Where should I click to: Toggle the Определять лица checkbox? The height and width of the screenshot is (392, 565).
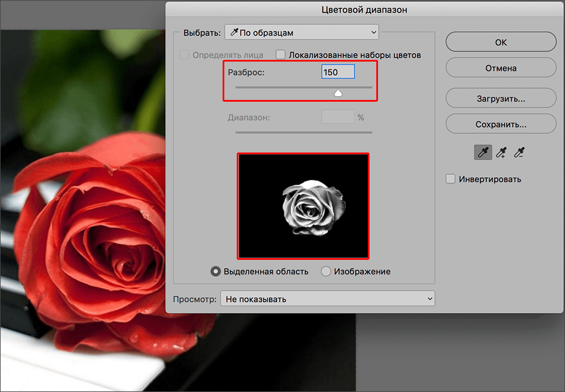[x=184, y=55]
